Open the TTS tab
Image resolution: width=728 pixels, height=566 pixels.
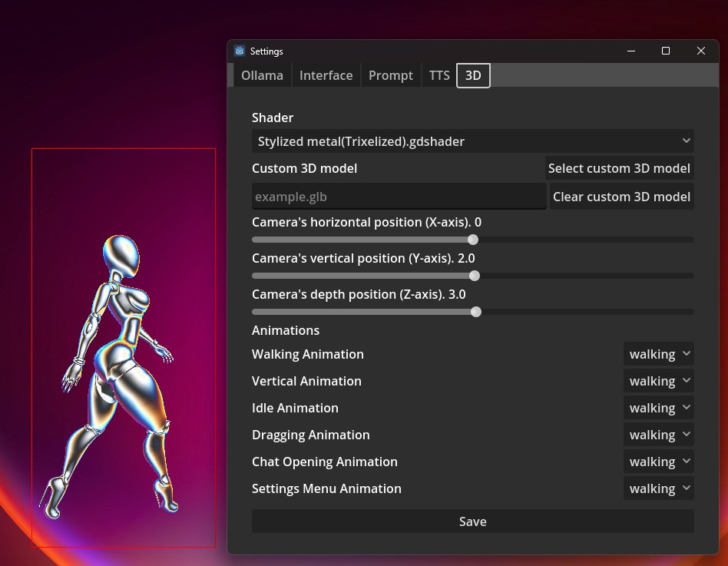tap(439, 75)
